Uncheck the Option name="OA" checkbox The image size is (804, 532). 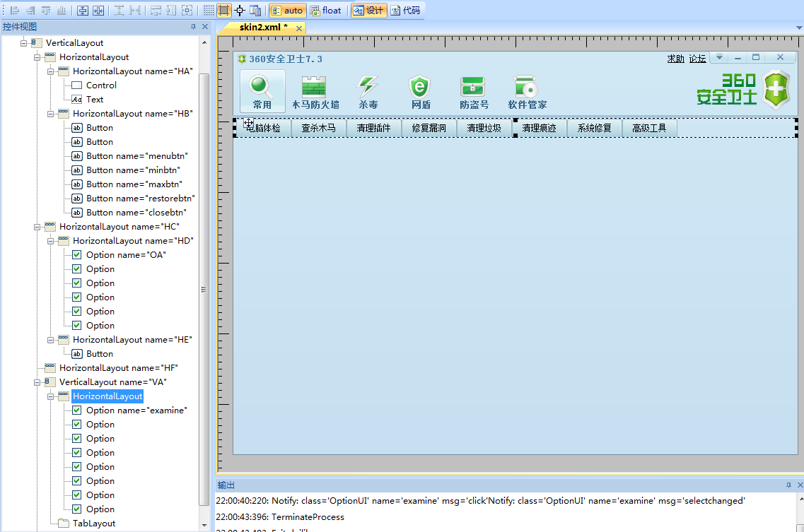tap(76, 254)
